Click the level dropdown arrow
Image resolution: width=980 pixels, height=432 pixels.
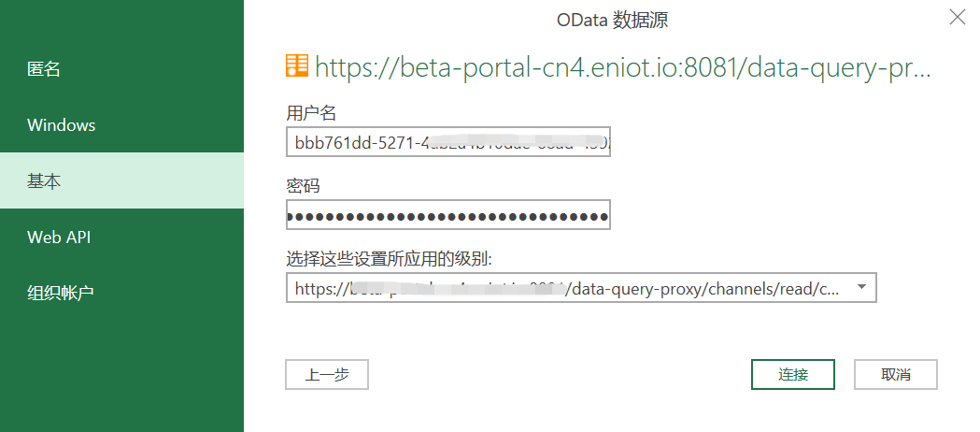click(x=861, y=287)
